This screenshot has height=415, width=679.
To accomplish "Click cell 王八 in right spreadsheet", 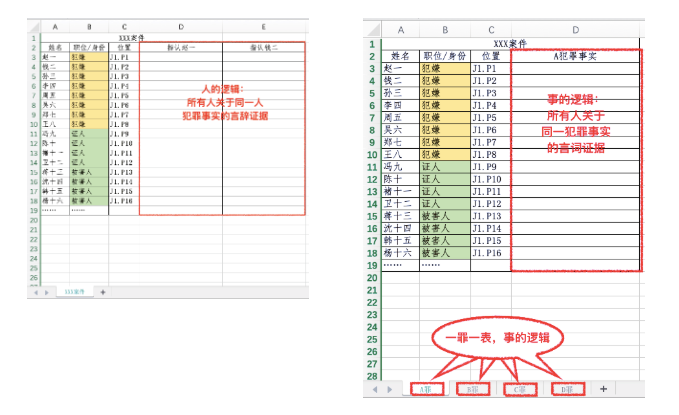I will pyautogui.click(x=401, y=155).
